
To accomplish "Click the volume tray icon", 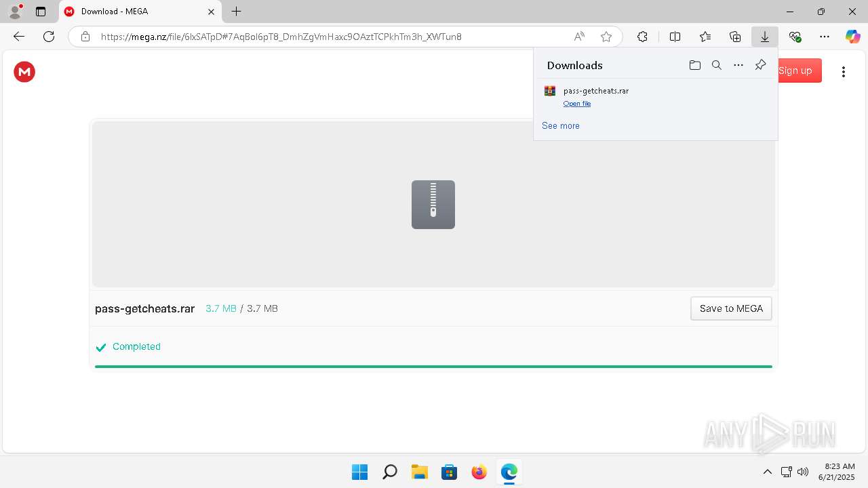I will (804, 472).
